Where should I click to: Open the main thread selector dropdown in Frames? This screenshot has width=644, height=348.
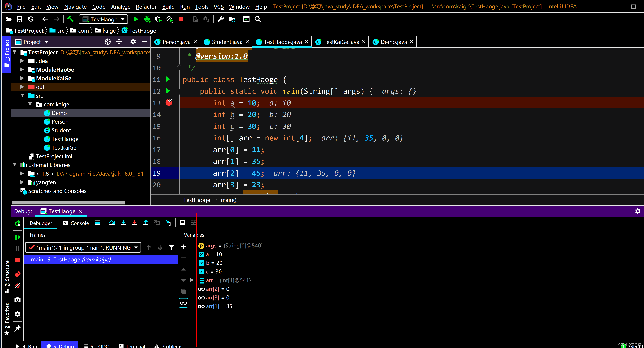(x=83, y=248)
